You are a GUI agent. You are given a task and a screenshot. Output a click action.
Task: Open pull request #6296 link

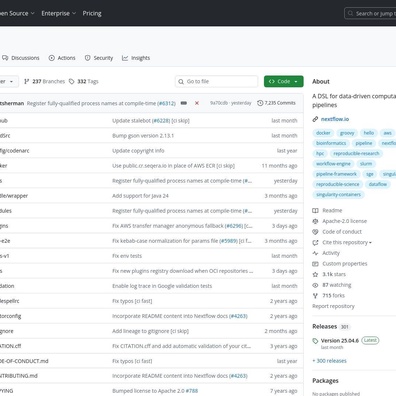pos(234,226)
